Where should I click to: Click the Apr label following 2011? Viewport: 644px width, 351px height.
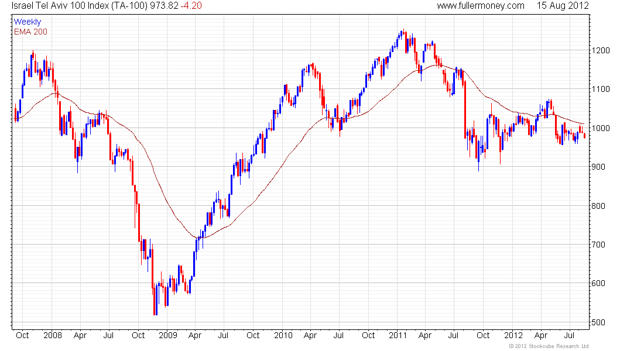[x=424, y=336]
